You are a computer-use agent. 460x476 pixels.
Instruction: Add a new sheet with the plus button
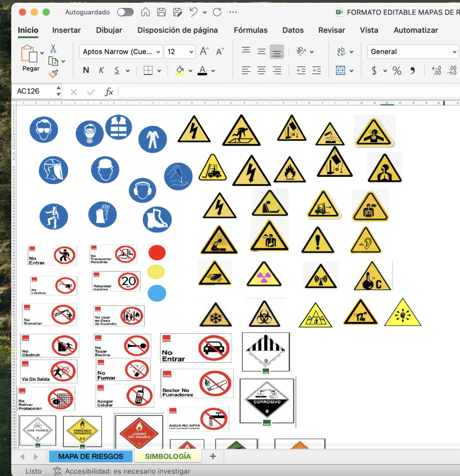coord(213,456)
